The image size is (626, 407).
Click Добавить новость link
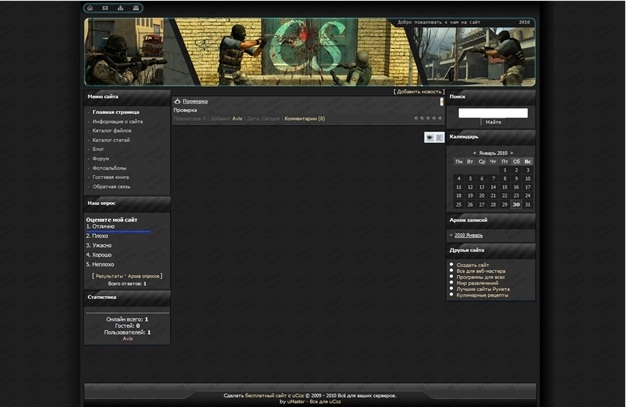pyautogui.click(x=419, y=92)
